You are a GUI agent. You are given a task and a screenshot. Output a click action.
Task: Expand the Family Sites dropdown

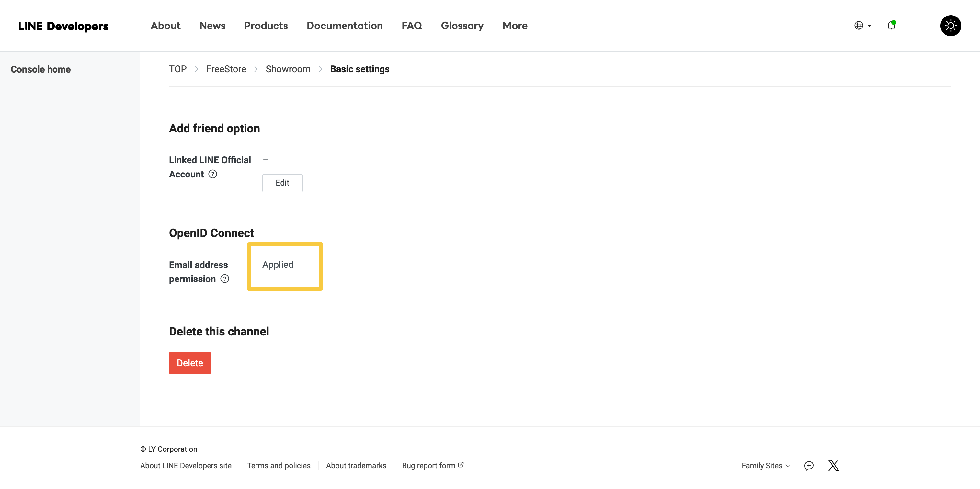point(765,465)
